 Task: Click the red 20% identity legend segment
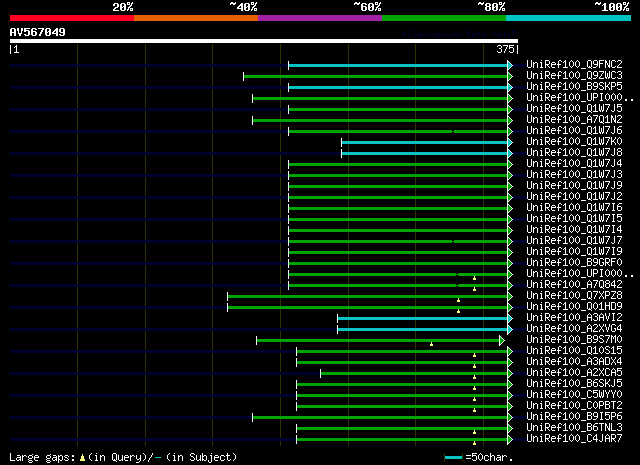pyautogui.click(x=72, y=18)
